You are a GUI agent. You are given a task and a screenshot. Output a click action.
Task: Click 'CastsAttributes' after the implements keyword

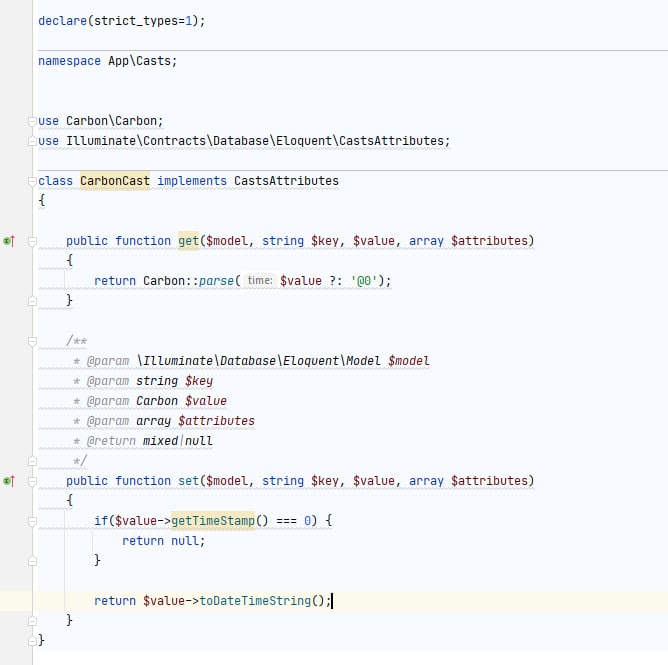coord(286,181)
